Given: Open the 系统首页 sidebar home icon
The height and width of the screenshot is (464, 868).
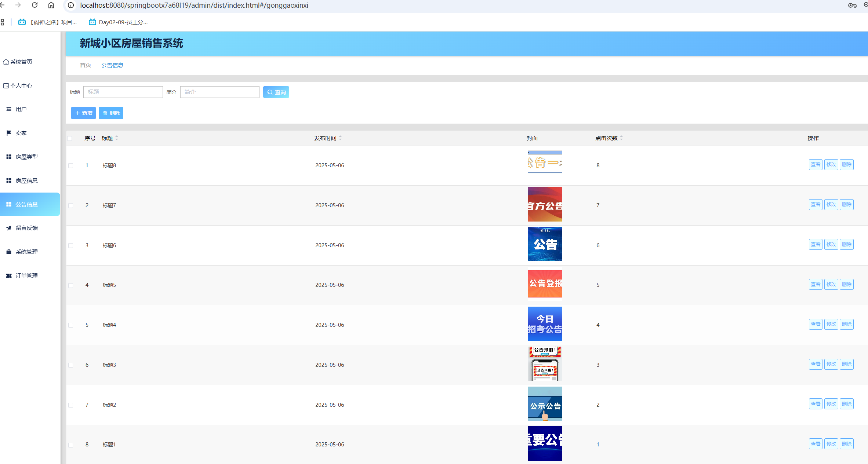Looking at the screenshot, I should [x=6, y=62].
